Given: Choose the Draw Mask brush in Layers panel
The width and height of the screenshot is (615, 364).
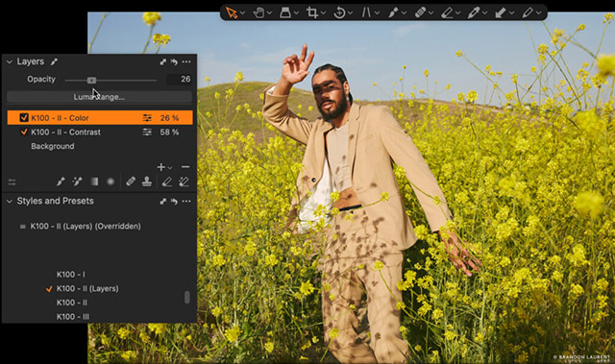Looking at the screenshot, I should point(61,182).
